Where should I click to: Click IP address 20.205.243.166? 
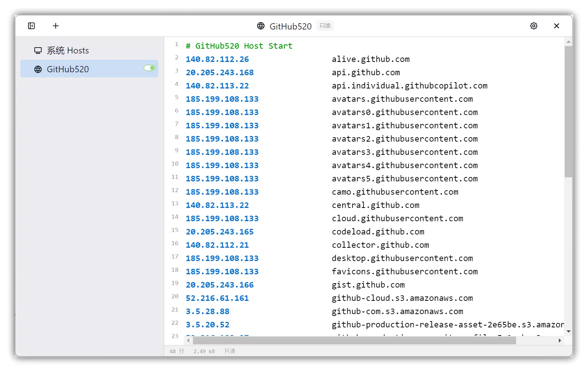pos(220,285)
